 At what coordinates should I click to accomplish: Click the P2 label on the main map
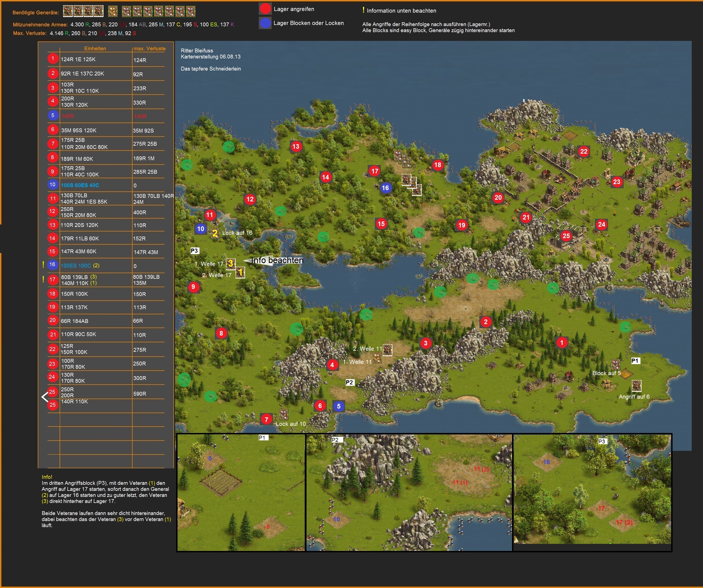350,382
